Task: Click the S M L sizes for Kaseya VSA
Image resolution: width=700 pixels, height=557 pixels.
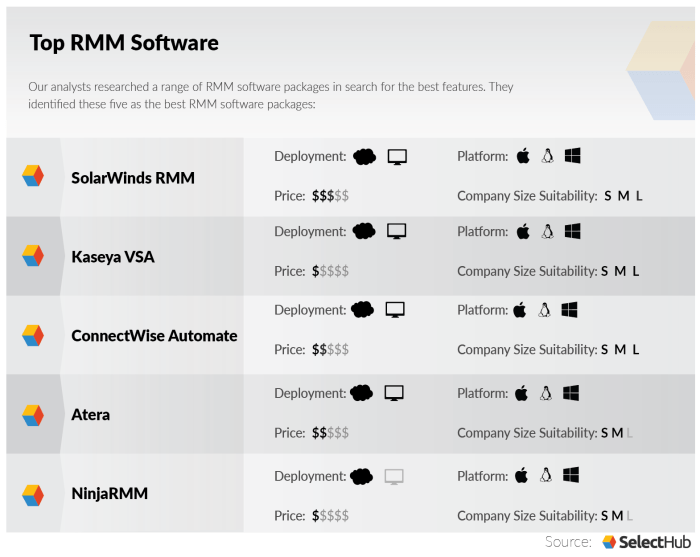Action: [x=620, y=271]
